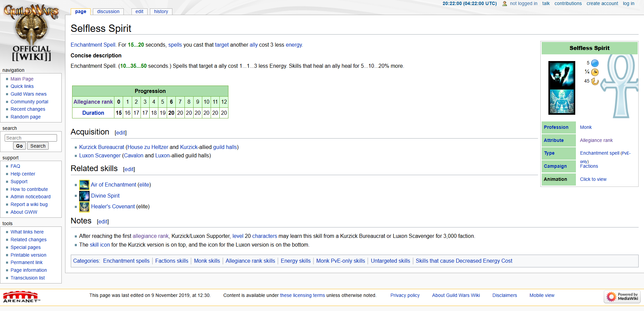Open Quick links in the sidebar
Screen dimensions: 644x311
[22, 86]
